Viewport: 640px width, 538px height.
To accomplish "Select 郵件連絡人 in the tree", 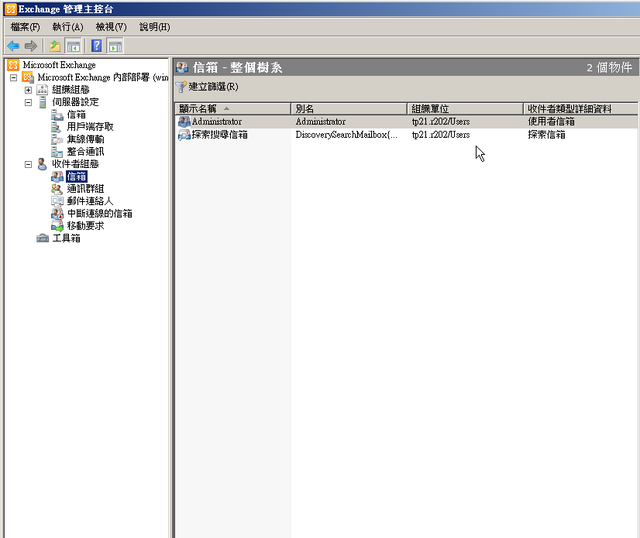I will coord(90,201).
